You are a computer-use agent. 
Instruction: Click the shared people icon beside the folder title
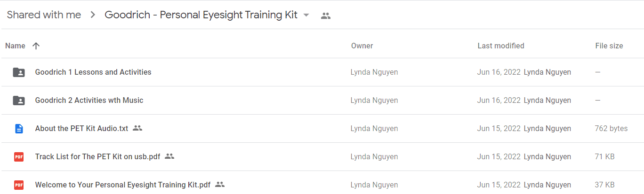[326, 16]
